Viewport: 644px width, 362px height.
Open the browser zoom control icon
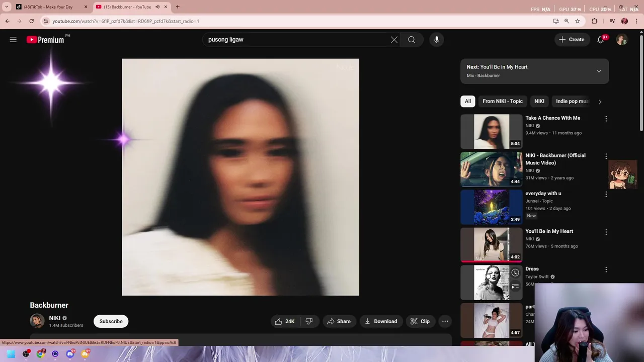[x=567, y=21]
